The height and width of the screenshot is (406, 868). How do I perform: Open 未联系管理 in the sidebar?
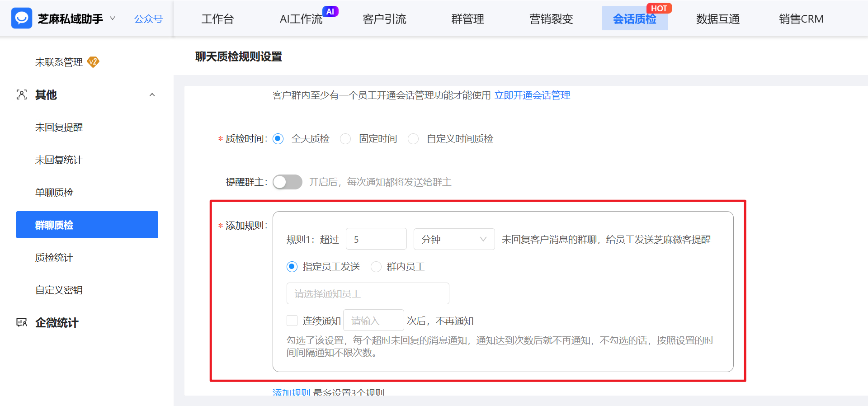point(59,62)
